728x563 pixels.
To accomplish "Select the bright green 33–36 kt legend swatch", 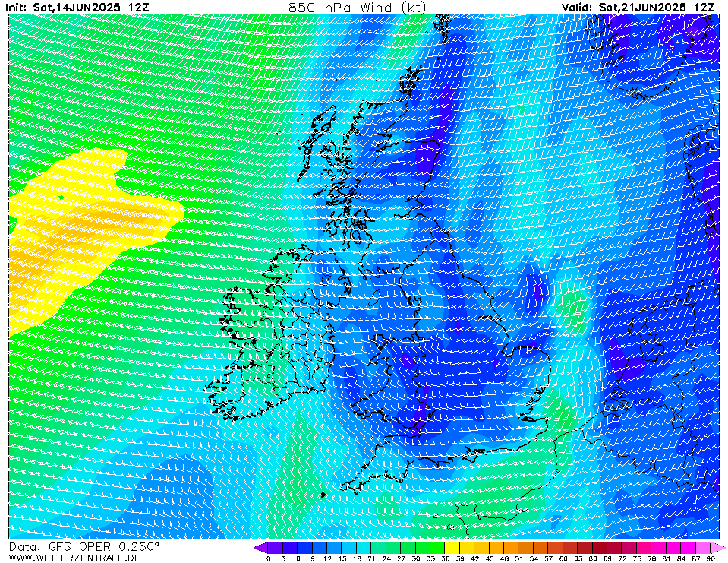I will click(x=438, y=548).
